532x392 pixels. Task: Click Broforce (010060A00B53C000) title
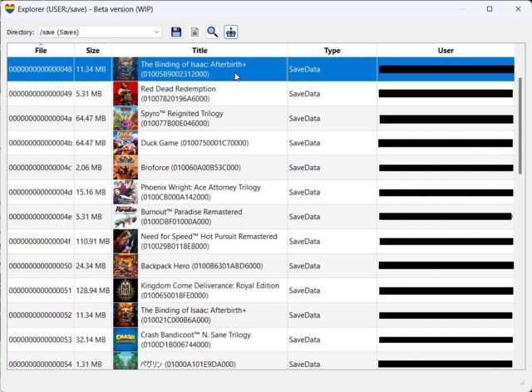pyautogui.click(x=190, y=168)
